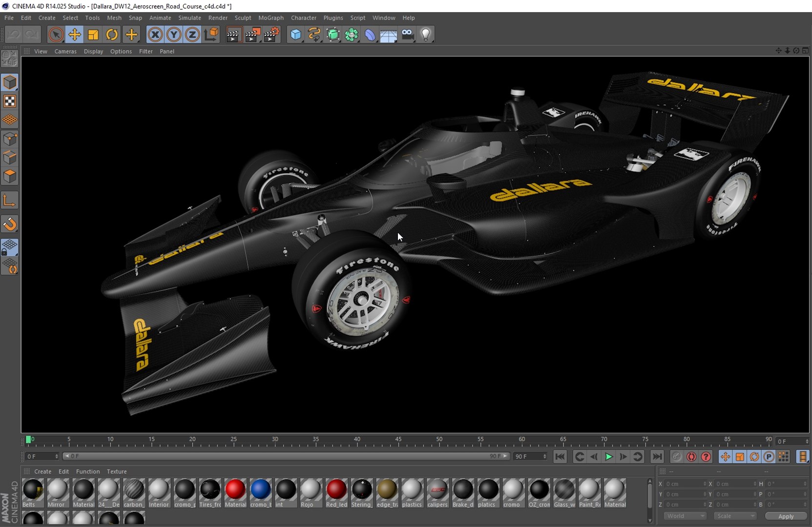Viewport: 812px width, 527px height.
Task: Activate the Move tool
Action: tap(74, 35)
